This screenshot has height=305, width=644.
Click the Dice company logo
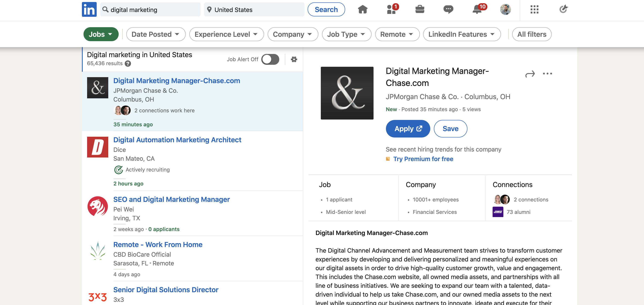point(97,147)
